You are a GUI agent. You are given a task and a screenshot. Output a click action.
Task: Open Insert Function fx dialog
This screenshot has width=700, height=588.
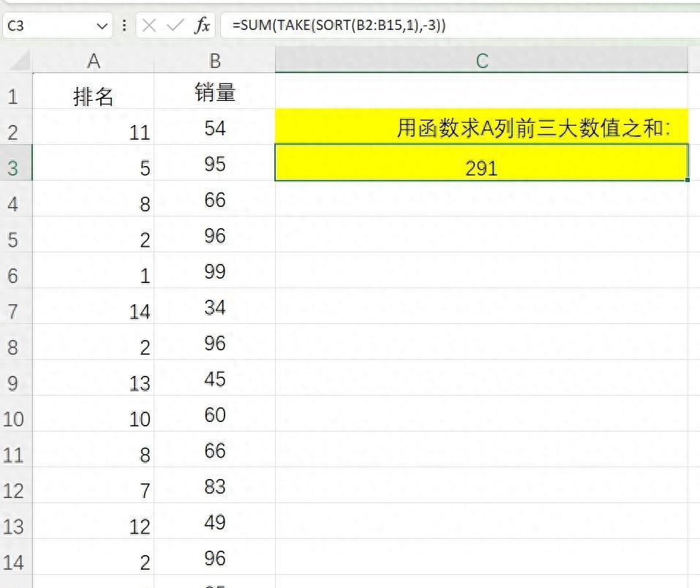tap(202, 26)
